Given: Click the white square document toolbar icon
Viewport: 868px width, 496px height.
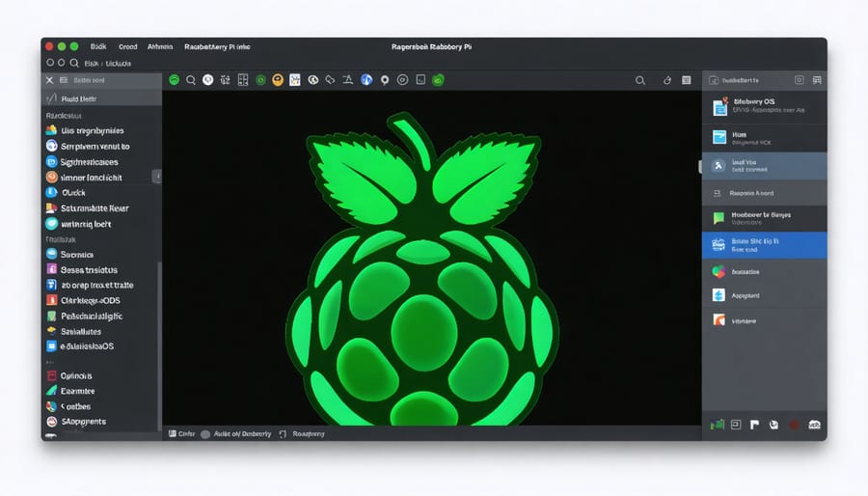Looking at the screenshot, I should pyautogui.click(x=294, y=80).
